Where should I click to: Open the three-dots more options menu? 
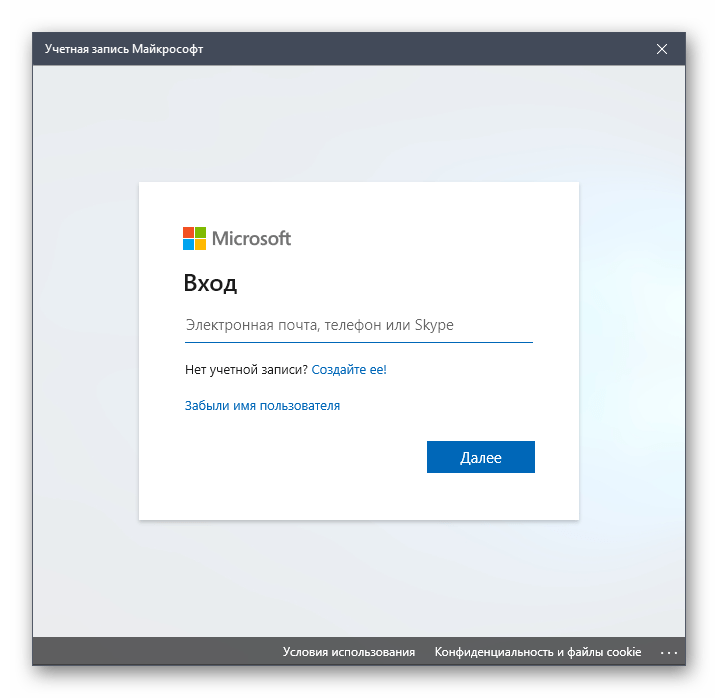click(x=669, y=653)
